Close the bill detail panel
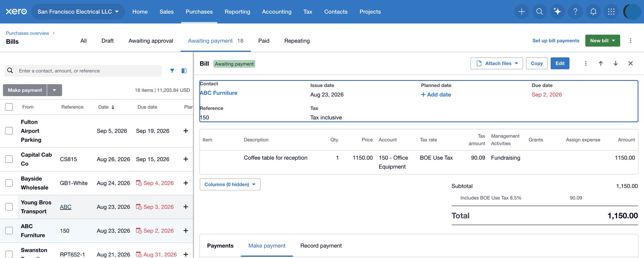644x258 pixels. (631, 63)
